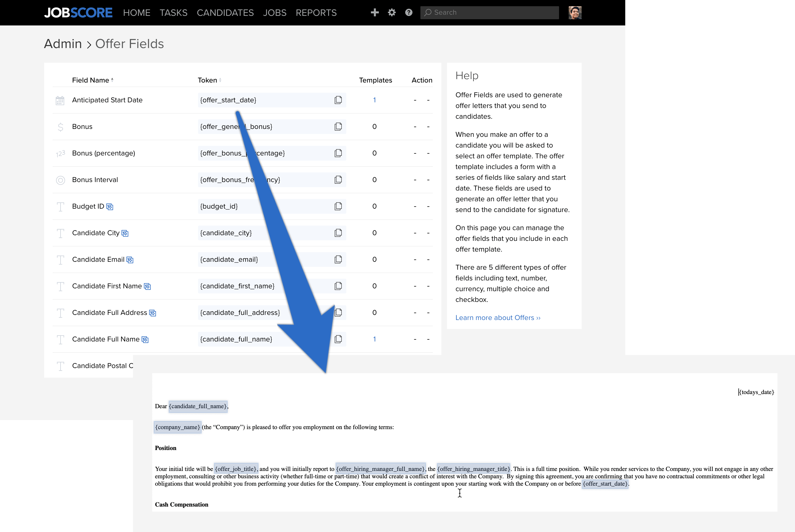Viewport: 795px width, 532px height.
Task: Click the user avatar photo
Action: click(575, 12)
